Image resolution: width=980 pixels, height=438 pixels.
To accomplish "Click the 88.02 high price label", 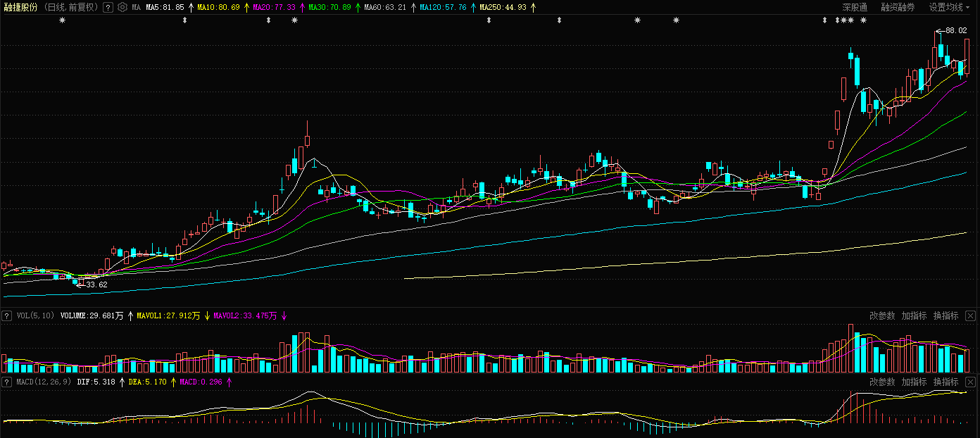I will point(955,31).
